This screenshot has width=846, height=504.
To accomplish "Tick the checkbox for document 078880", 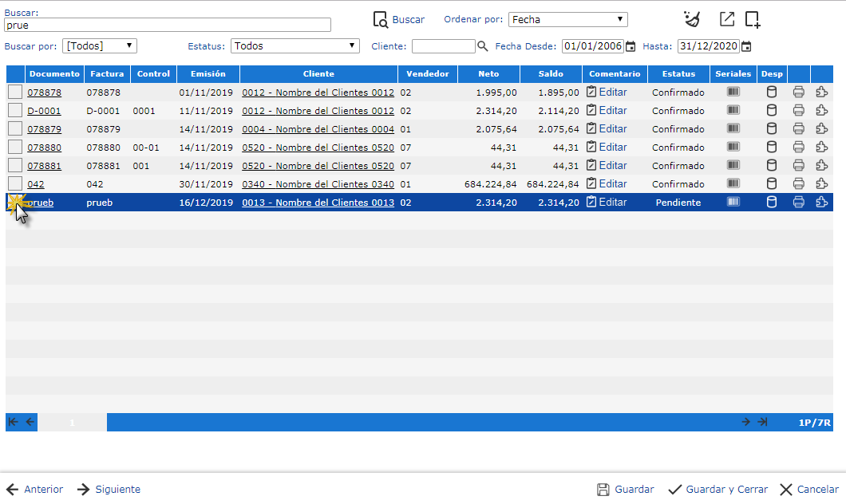I will 15,148.
